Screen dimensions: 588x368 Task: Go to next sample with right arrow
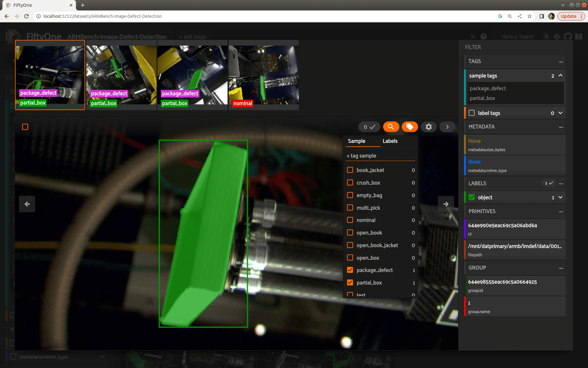(x=446, y=204)
